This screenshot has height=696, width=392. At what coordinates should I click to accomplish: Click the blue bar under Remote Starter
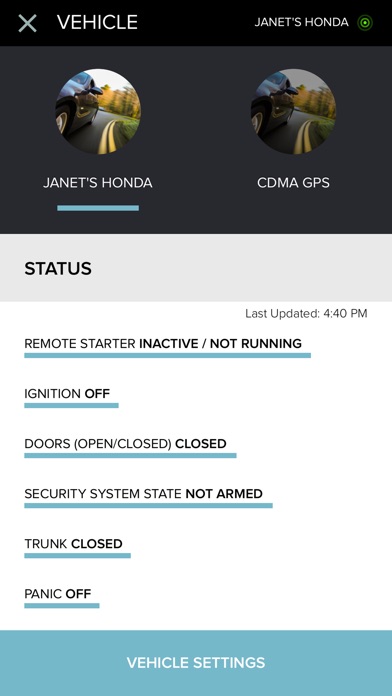(x=167, y=355)
